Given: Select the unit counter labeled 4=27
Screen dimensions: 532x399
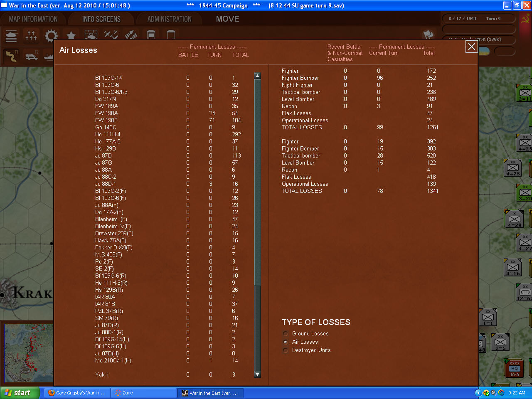Looking at the screenshot, I should click(525, 243).
